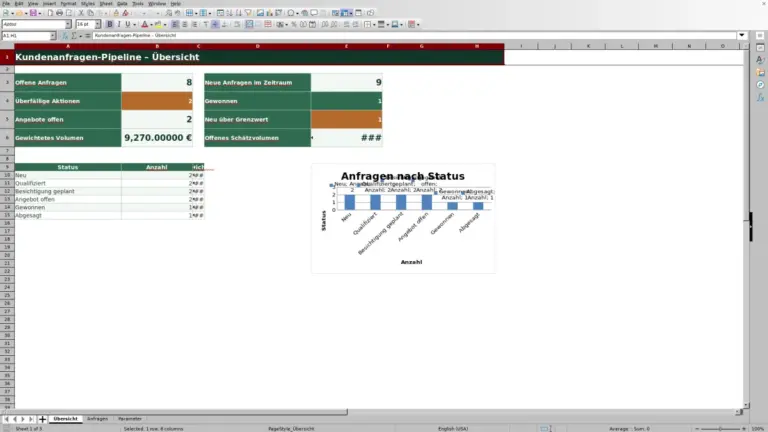The height and width of the screenshot is (432, 768).
Task: Click the last sheet navigation arrow
Action: (x=31, y=419)
